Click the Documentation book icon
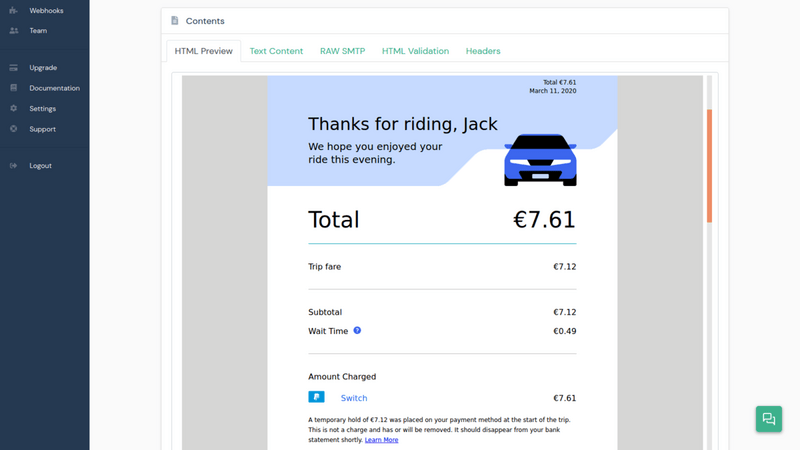This screenshot has height=450, width=800. click(14, 88)
